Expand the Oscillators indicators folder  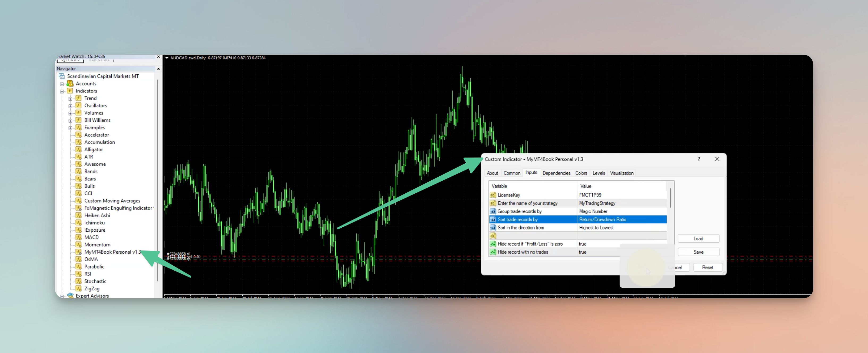click(70, 106)
